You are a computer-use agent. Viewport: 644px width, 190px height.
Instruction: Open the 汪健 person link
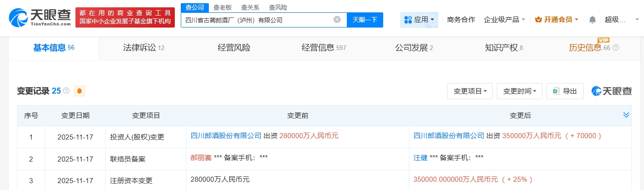[x=420, y=158]
